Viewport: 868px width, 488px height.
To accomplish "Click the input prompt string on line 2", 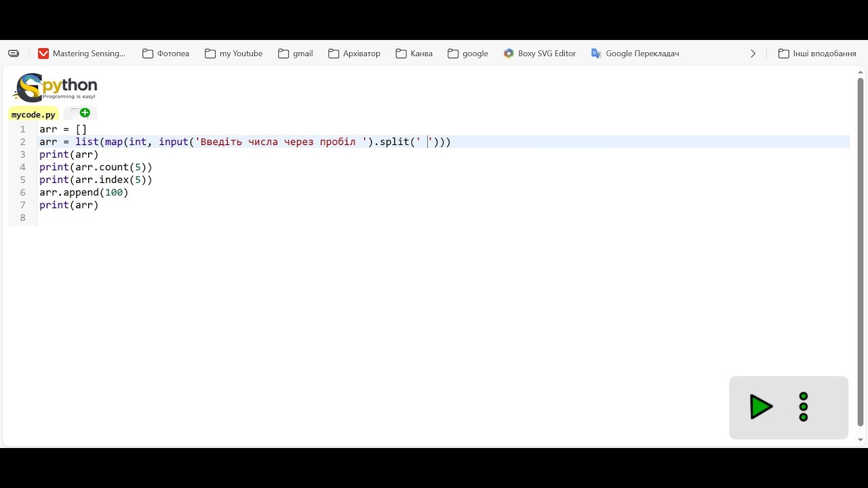I will (x=281, y=142).
